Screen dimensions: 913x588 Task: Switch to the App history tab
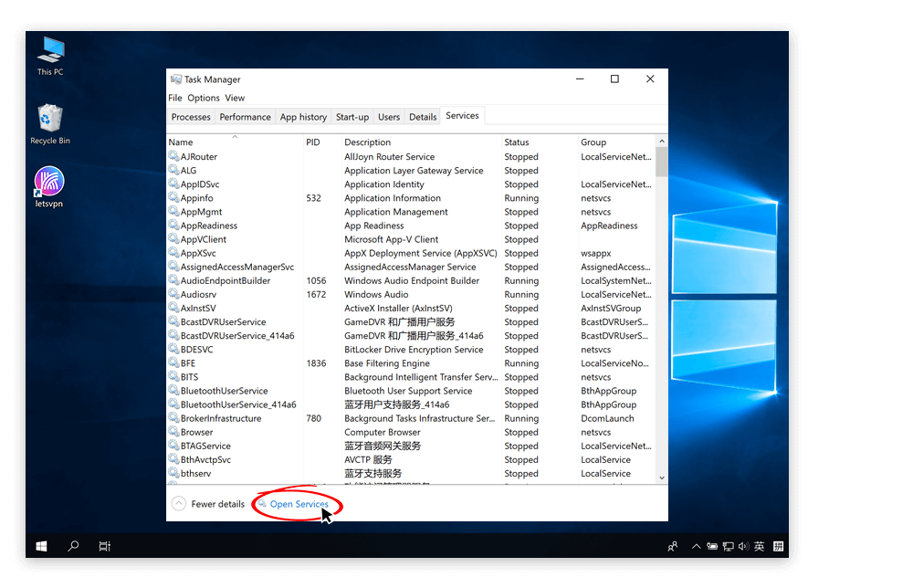coord(303,117)
